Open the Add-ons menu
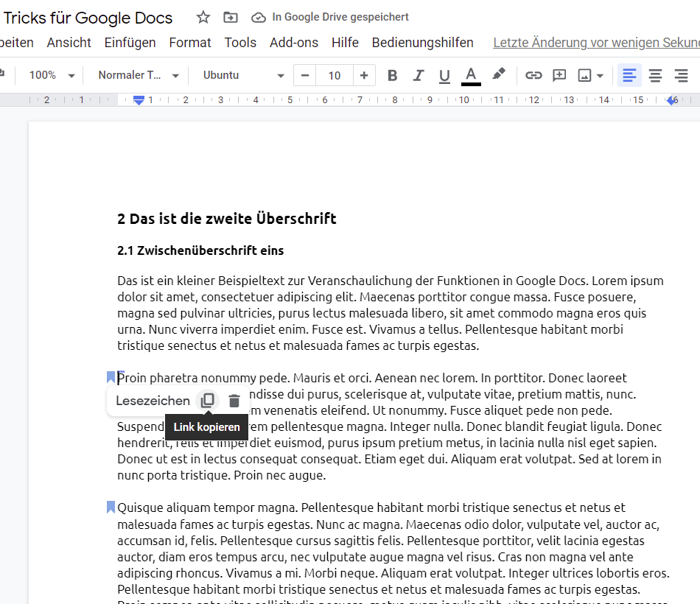This screenshot has height=604, width=700. click(294, 43)
